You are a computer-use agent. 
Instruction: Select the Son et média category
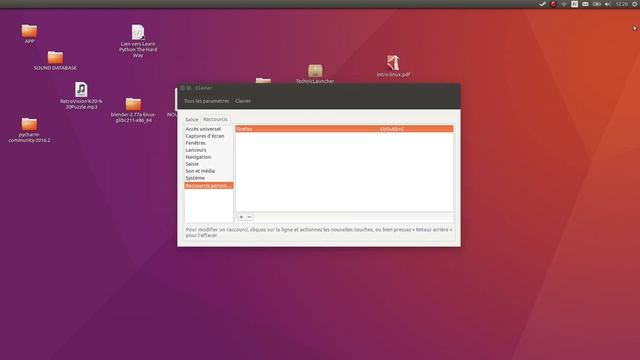click(x=209, y=171)
